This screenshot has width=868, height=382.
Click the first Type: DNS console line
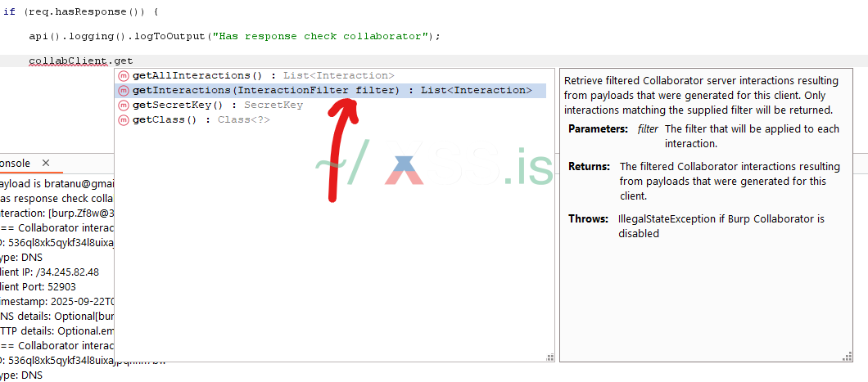pos(21,257)
